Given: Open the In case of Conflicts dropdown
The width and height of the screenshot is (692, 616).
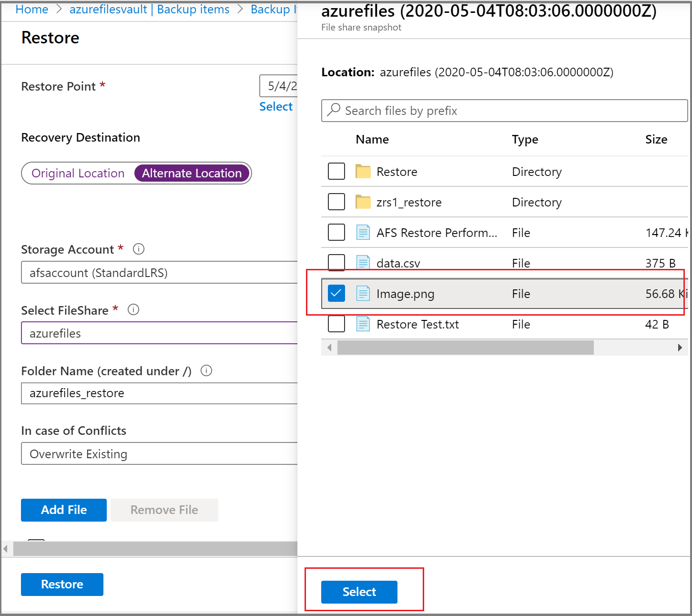Looking at the screenshot, I should click(160, 453).
